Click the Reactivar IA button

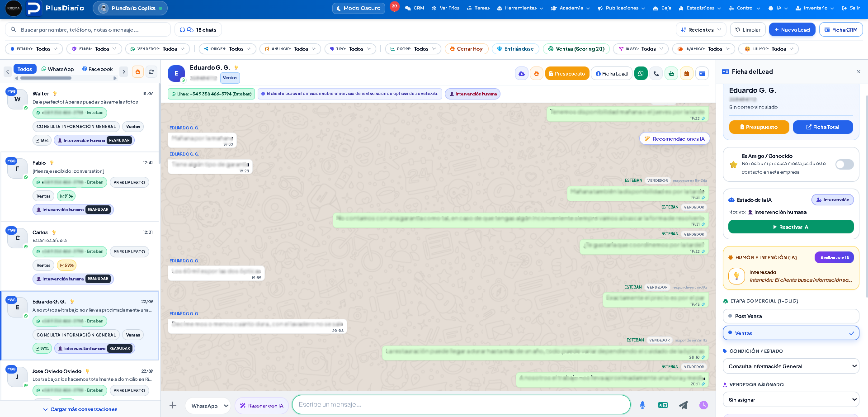coord(791,227)
